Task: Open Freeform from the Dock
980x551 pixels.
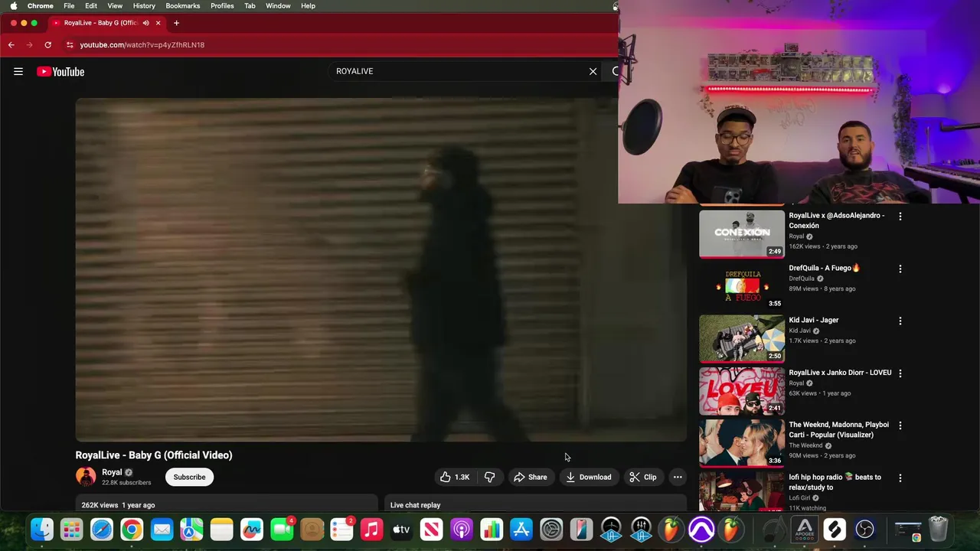Action: coord(252,529)
